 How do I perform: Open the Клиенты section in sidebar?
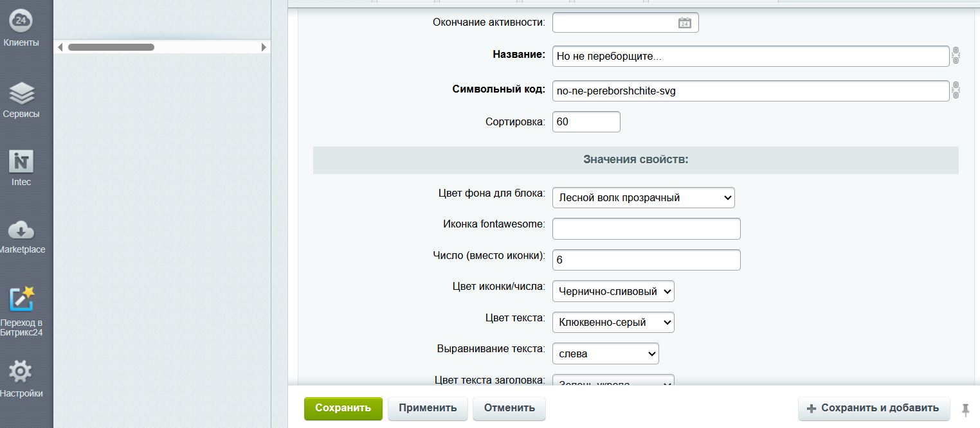click(x=21, y=28)
